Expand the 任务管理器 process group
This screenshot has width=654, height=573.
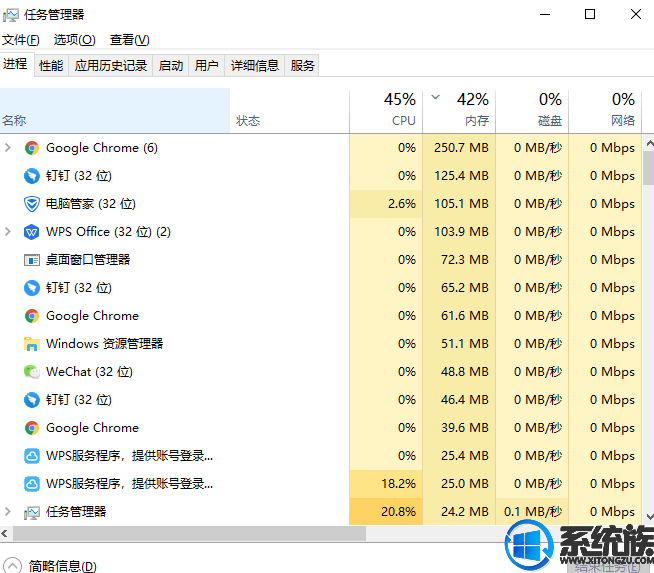pos(8,512)
